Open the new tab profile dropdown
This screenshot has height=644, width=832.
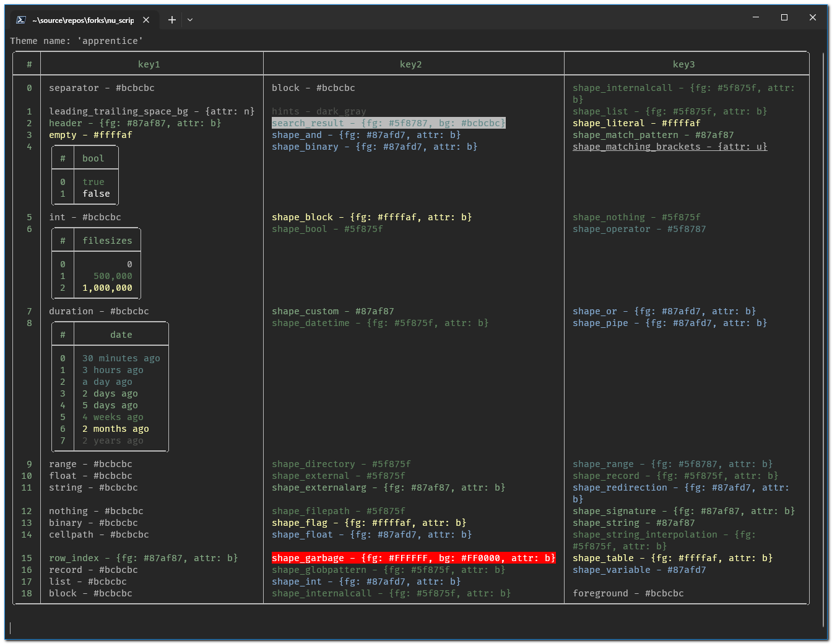tap(190, 20)
